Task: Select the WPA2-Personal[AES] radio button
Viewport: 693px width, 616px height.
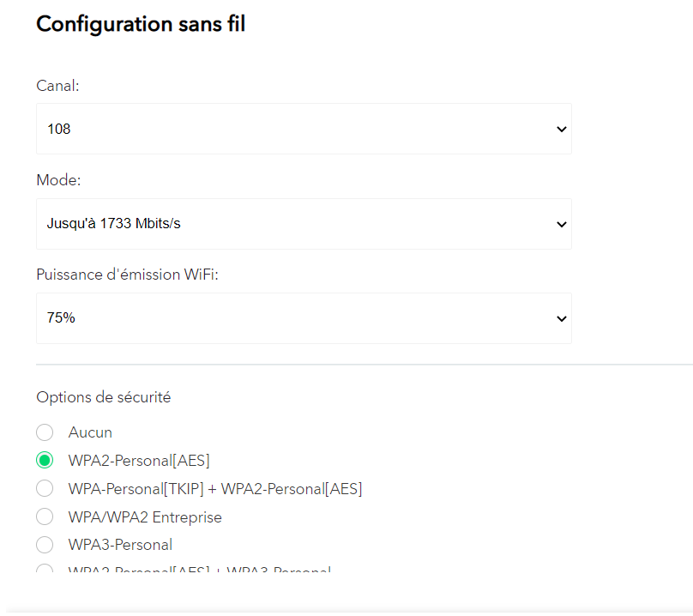Action: [x=45, y=461]
